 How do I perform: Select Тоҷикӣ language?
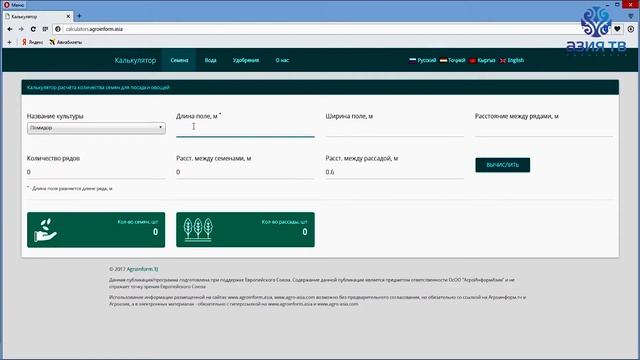click(452, 60)
